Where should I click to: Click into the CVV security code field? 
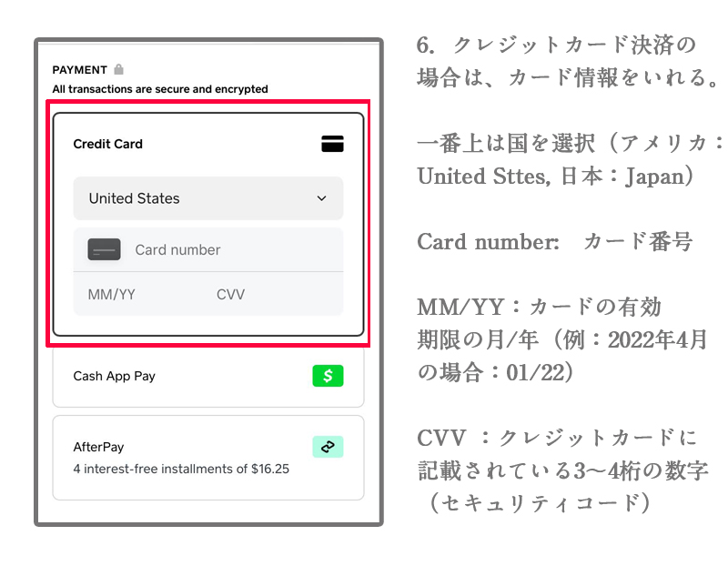[264, 294]
